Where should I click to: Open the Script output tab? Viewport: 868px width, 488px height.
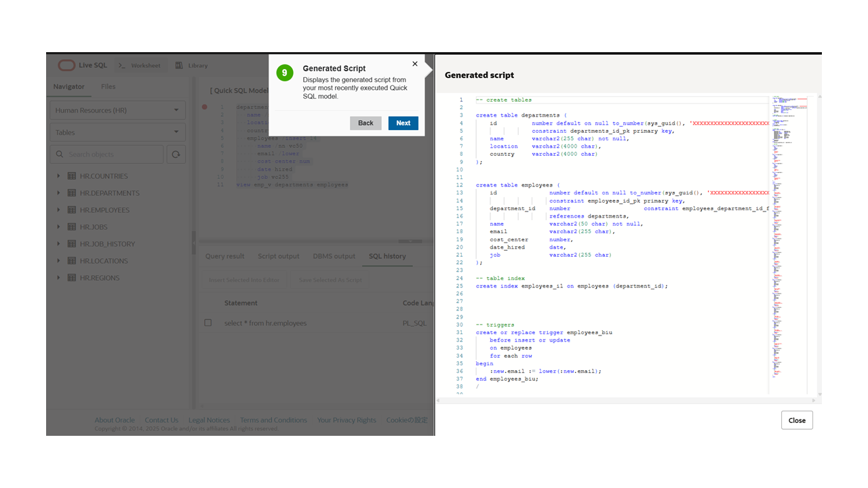(x=278, y=256)
